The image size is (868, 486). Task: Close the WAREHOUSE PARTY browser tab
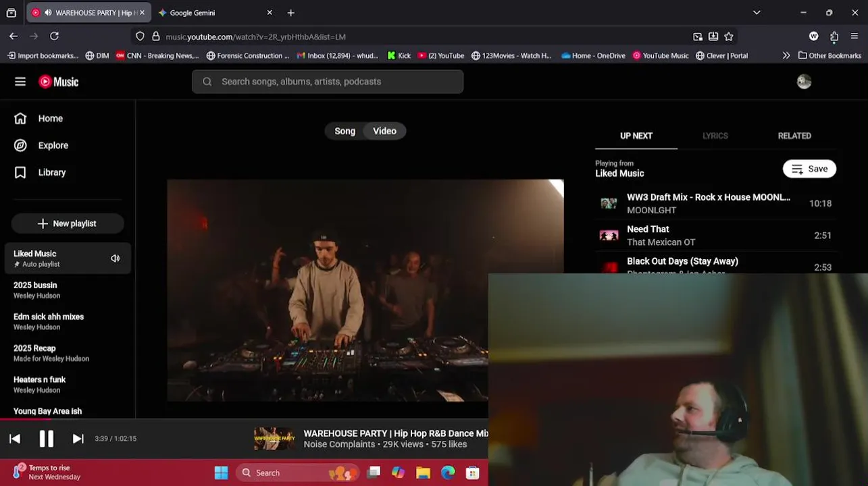click(142, 13)
